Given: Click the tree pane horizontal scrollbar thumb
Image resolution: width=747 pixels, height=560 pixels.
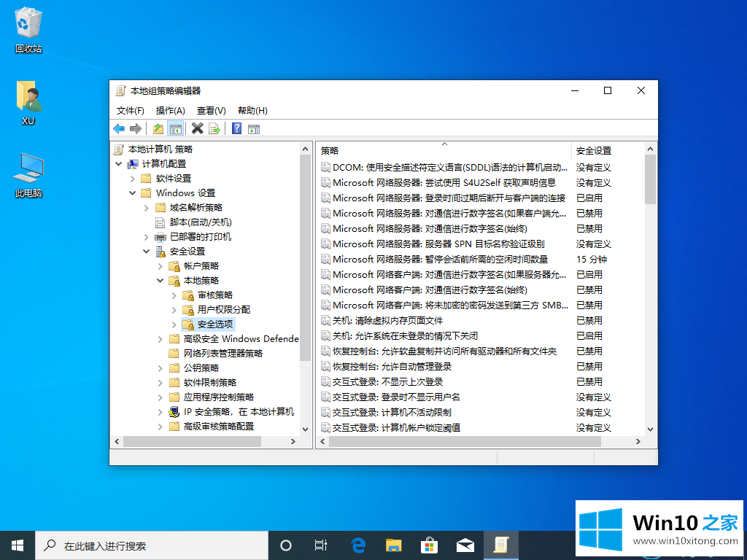Looking at the screenshot, I should click(192, 441).
